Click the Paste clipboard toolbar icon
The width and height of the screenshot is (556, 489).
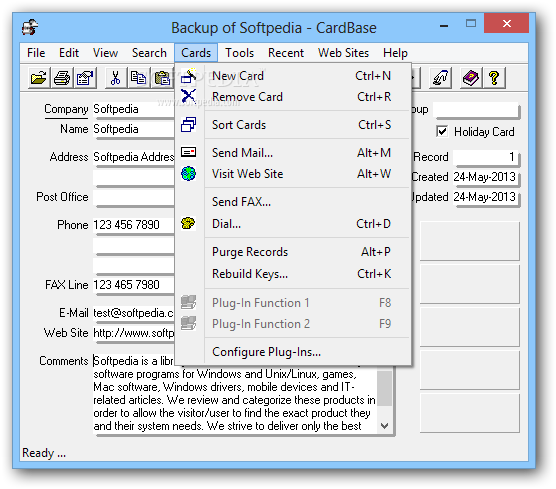[162, 78]
